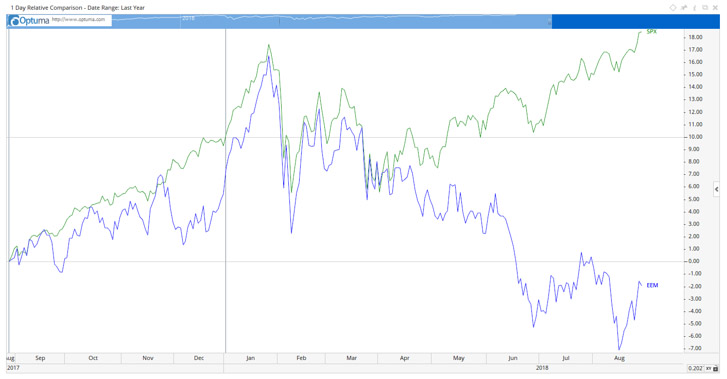Screen dimensions: 727x379
Task: Click the Nov month on time axis
Action: pos(148,358)
